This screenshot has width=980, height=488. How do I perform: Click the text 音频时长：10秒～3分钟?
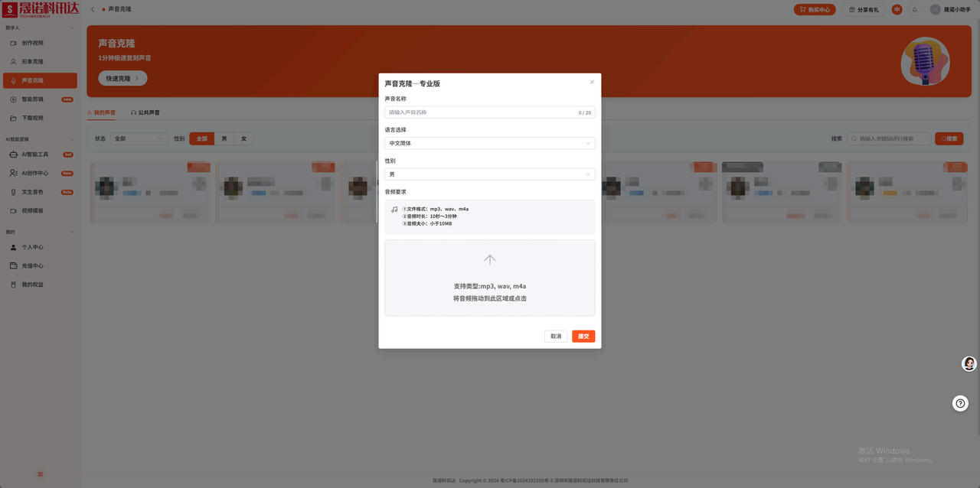(430, 216)
